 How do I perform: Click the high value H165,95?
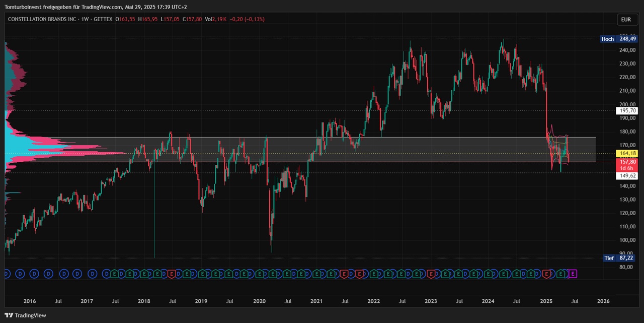(147, 19)
